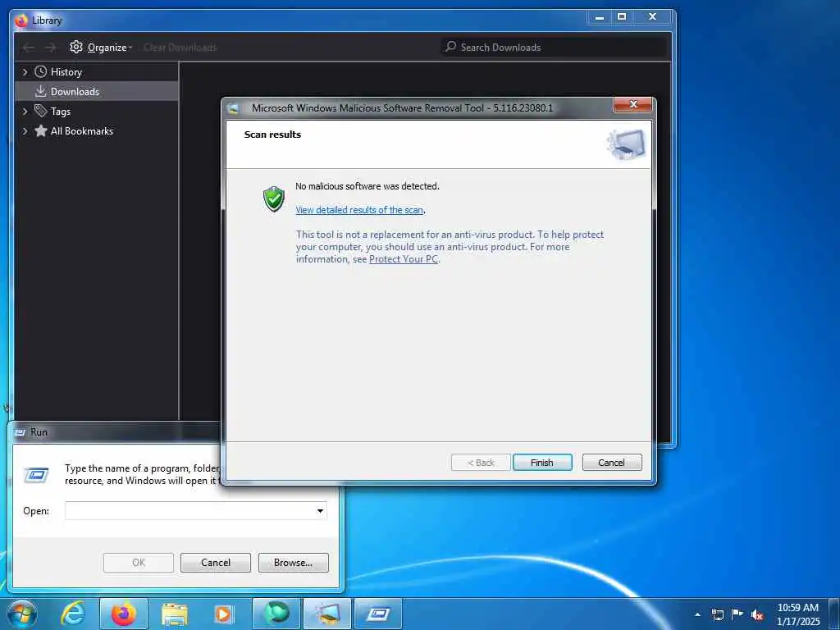Show hidden system tray icons
The height and width of the screenshot is (630, 840).
(x=697, y=614)
